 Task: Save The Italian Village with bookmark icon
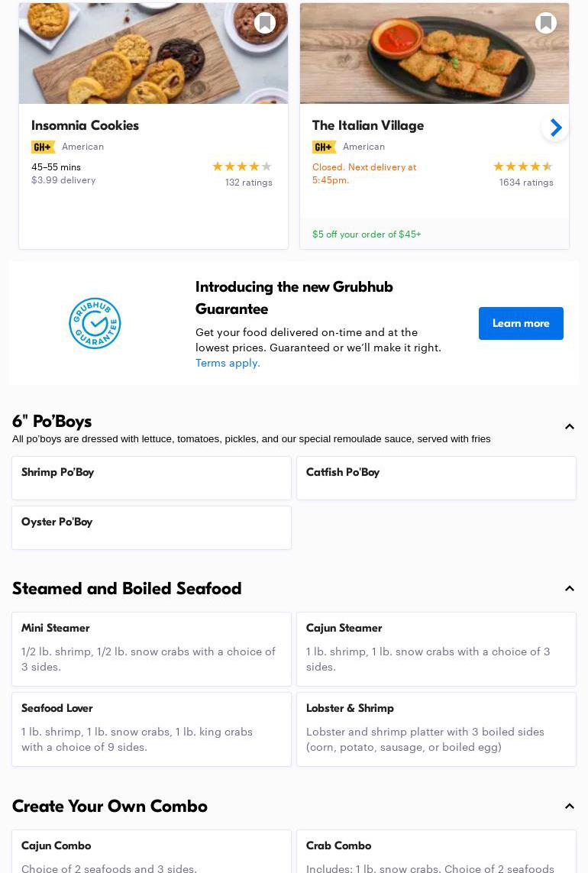[545, 23]
